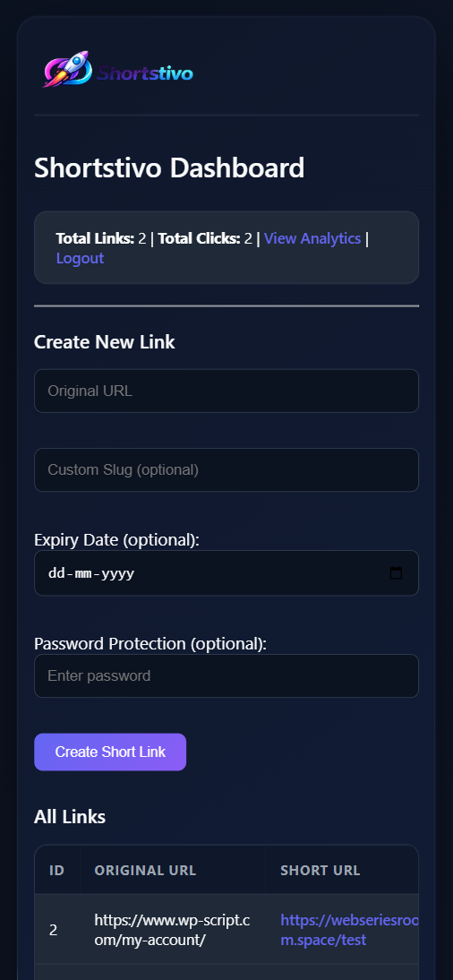Click the wp-script.com original URL cell
The image size is (453, 980).
click(x=173, y=929)
